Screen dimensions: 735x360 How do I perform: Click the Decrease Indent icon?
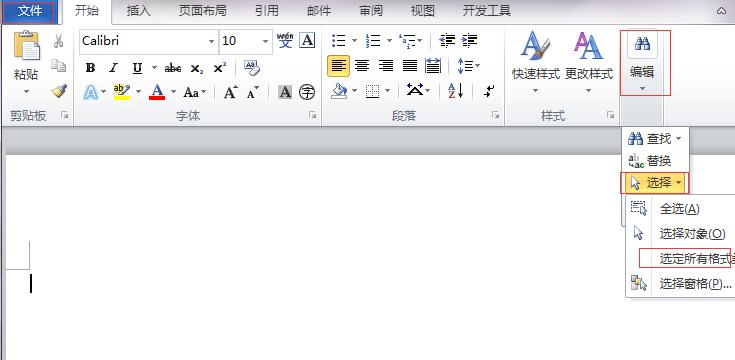pos(447,41)
